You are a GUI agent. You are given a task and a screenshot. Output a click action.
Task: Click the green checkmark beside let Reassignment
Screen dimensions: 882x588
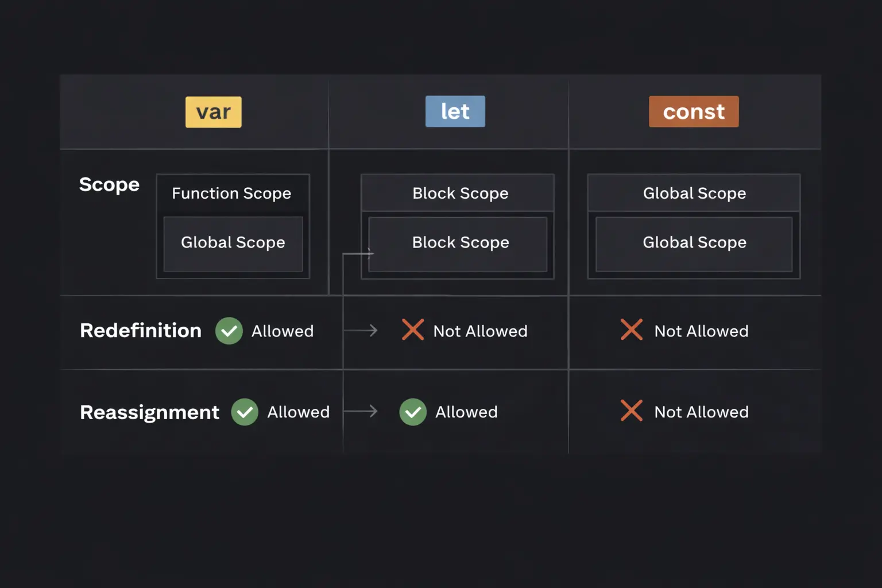(x=412, y=412)
